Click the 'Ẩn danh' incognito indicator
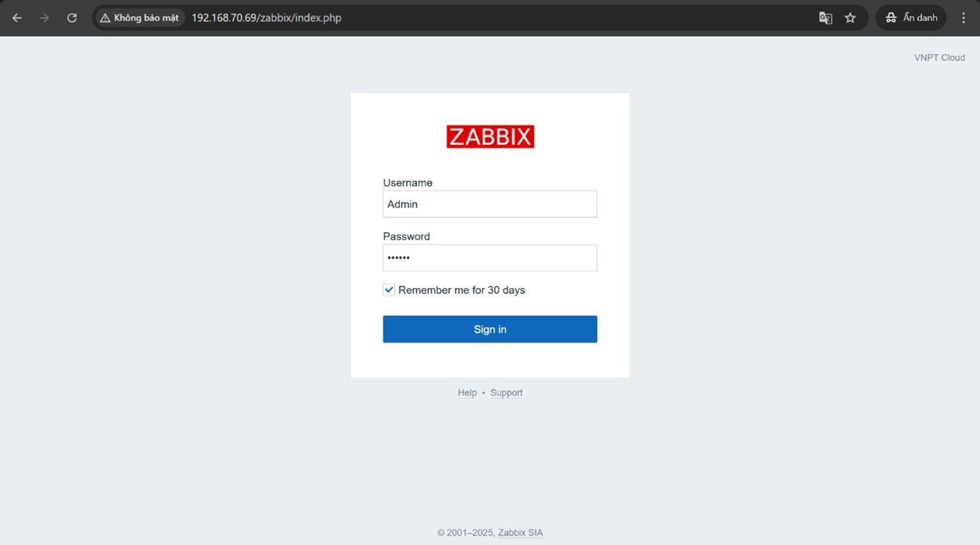The height and width of the screenshot is (545, 980). (911, 18)
